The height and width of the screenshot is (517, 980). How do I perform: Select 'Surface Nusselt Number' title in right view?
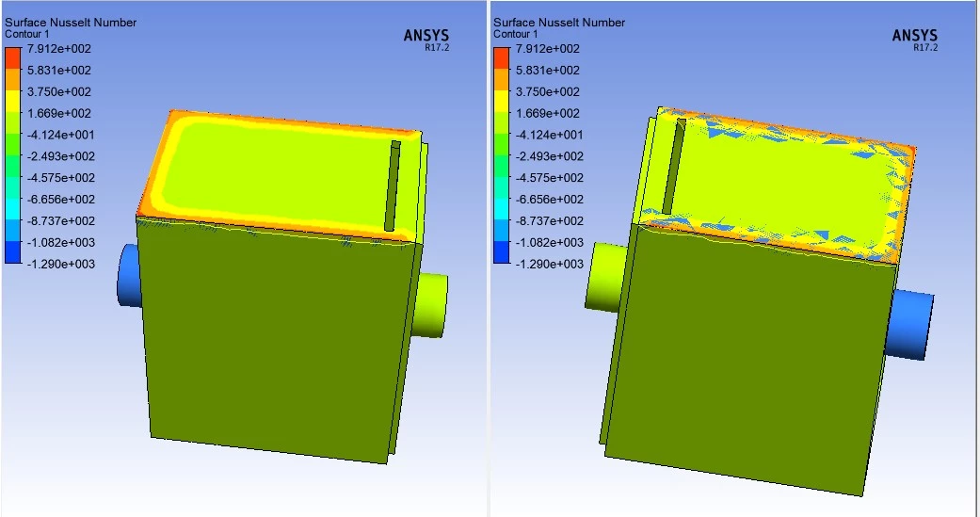point(559,23)
